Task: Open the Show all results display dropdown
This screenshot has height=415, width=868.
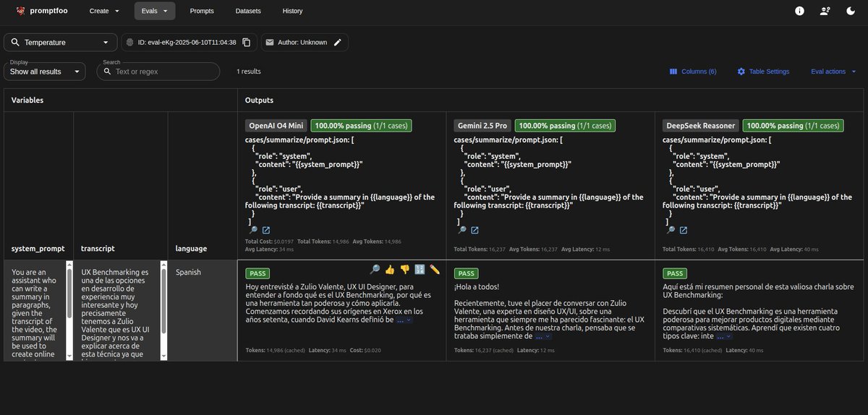Action: 45,72
